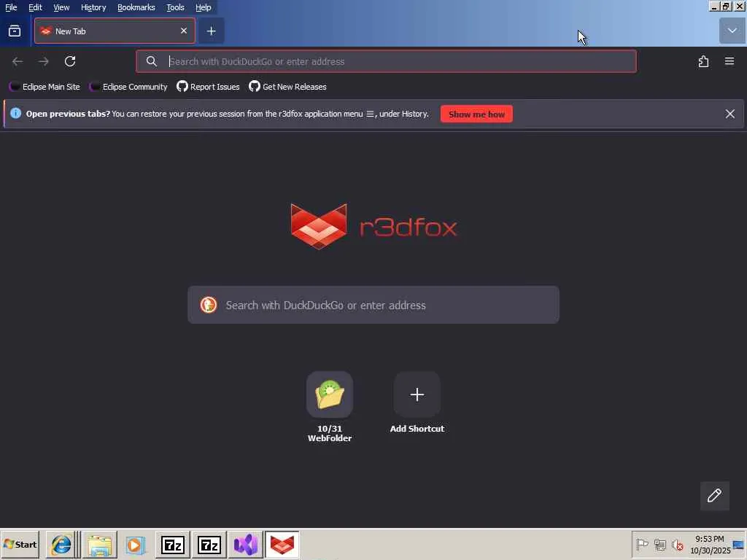The image size is (747, 560).
Task: Open Eclipse Main Site bookmark
Action: coord(44,87)
